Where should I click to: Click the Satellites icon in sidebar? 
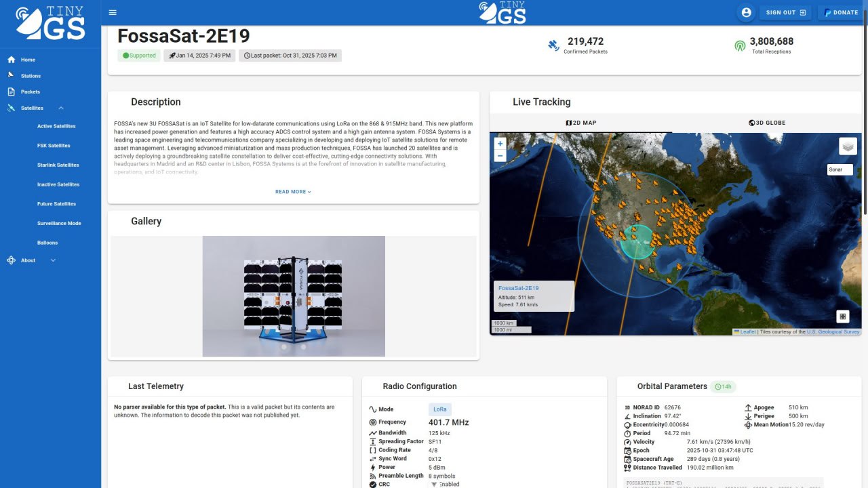tap(11, 108)
